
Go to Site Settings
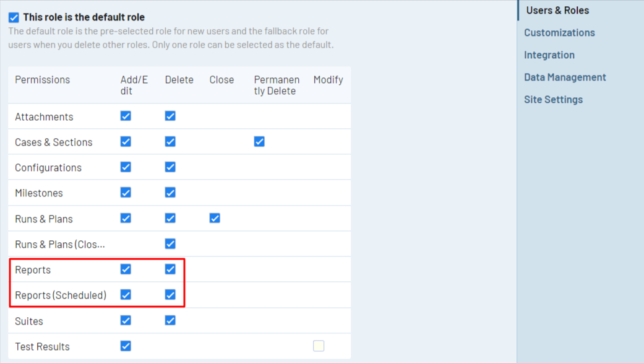click(552, 99)
